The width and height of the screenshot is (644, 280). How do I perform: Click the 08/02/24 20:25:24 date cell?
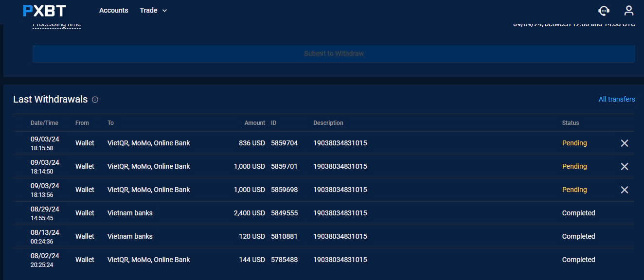[x=45, y=260]
